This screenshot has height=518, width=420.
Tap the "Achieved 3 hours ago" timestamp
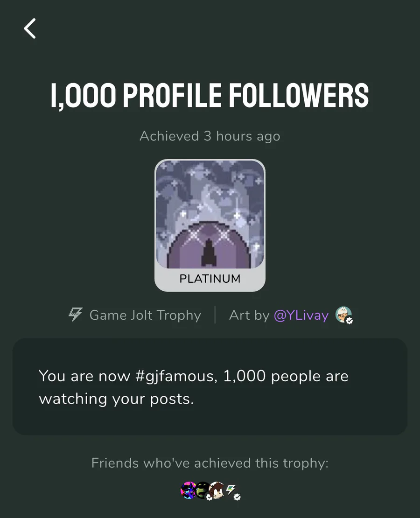tap(210, 136)
